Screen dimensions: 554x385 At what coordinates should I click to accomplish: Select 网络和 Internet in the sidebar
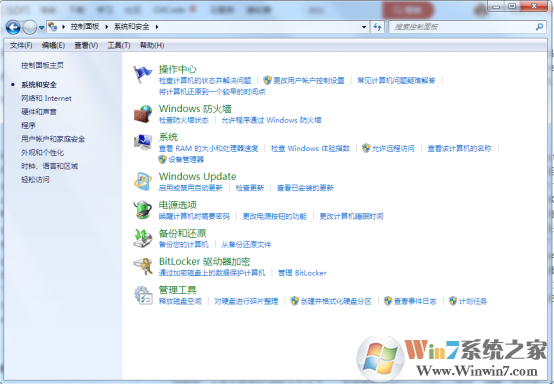[46, 98]
